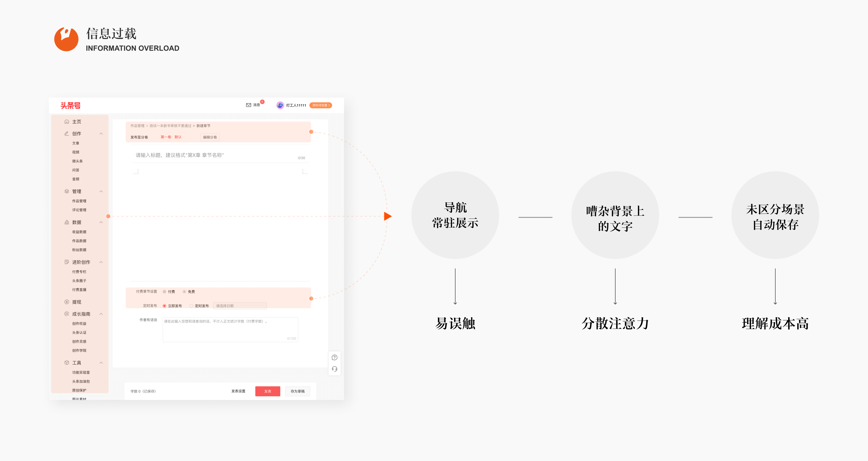This screenshot has height=461, width=868.
Task: Open 作品数据 in the sidebar
Action: (x=79, y=241)
